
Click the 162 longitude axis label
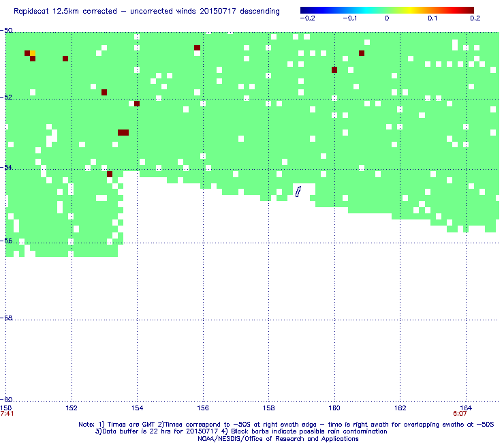(x=400, y=408)
